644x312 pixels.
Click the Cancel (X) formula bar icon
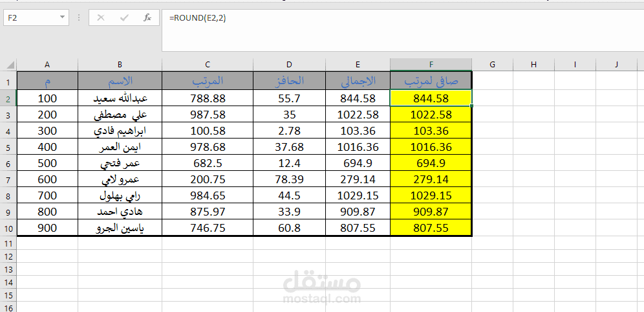(x=101, y=18)
